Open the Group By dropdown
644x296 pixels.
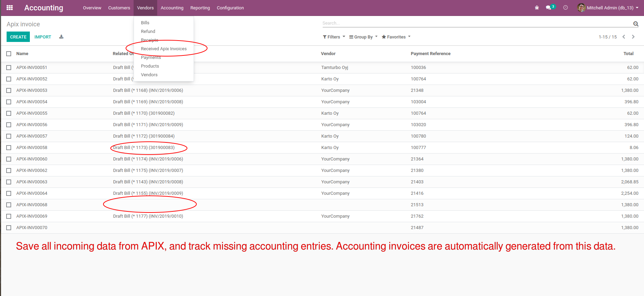pyautogui.click(x=363, y=37)
